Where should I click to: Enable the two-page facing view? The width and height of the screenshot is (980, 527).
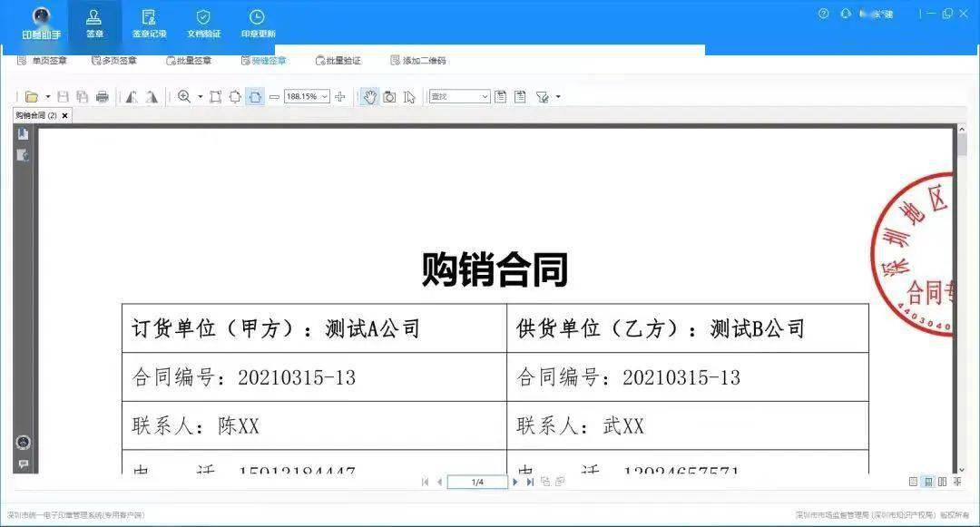pos(943,483)
